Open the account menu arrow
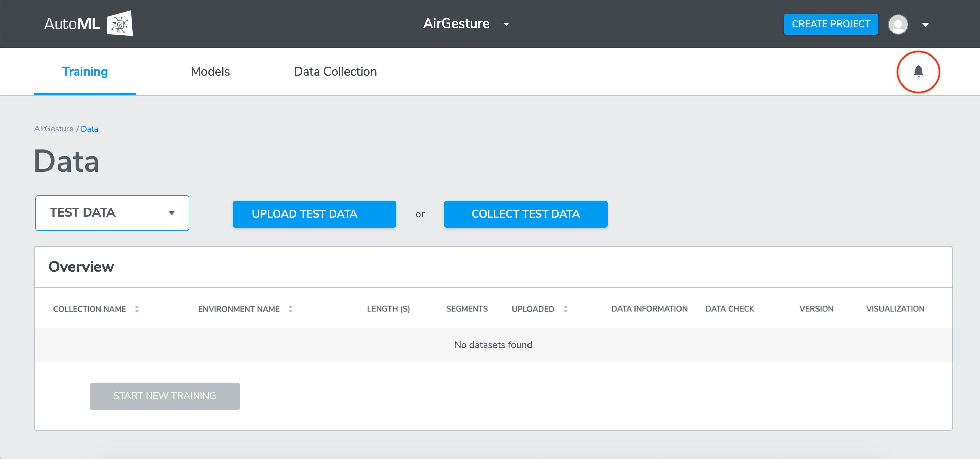The width and height of the screenshot is (980, 459). click(x=925, y=25)
